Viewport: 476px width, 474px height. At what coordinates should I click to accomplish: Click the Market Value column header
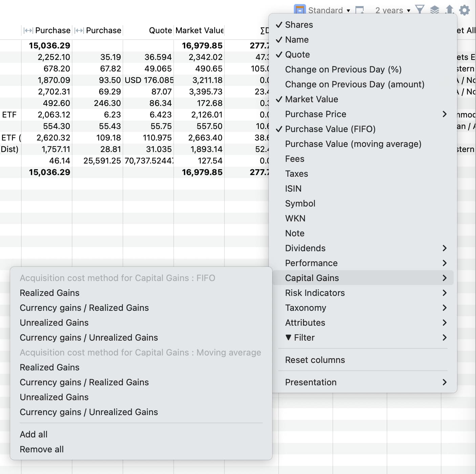(199, 30)
